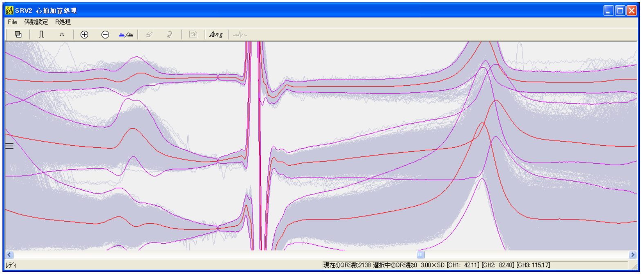
Task: Click the ECG waveform toolbar icon
Action: coord(240,35)
